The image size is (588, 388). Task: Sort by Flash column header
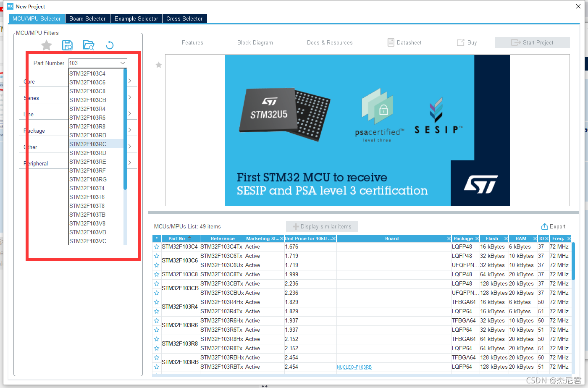492,239
